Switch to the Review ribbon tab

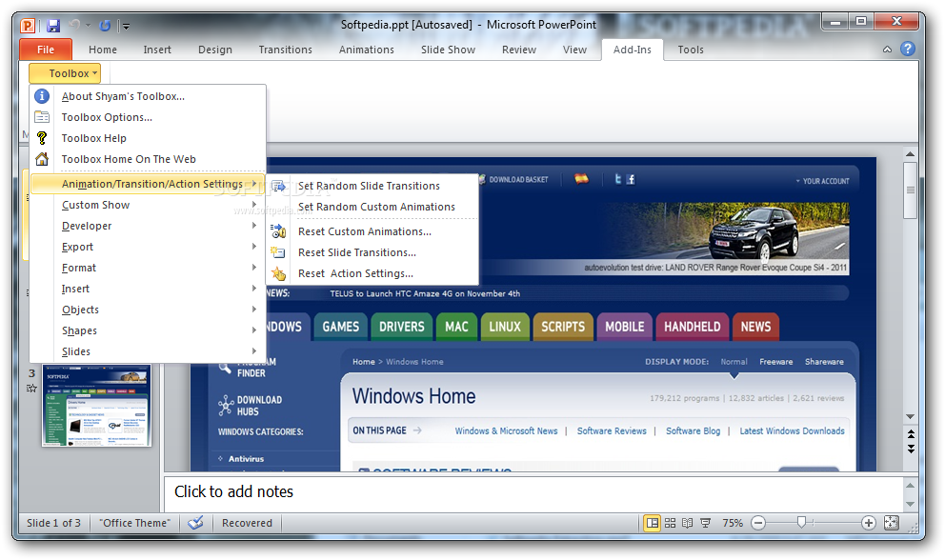[x=519, y=50]
